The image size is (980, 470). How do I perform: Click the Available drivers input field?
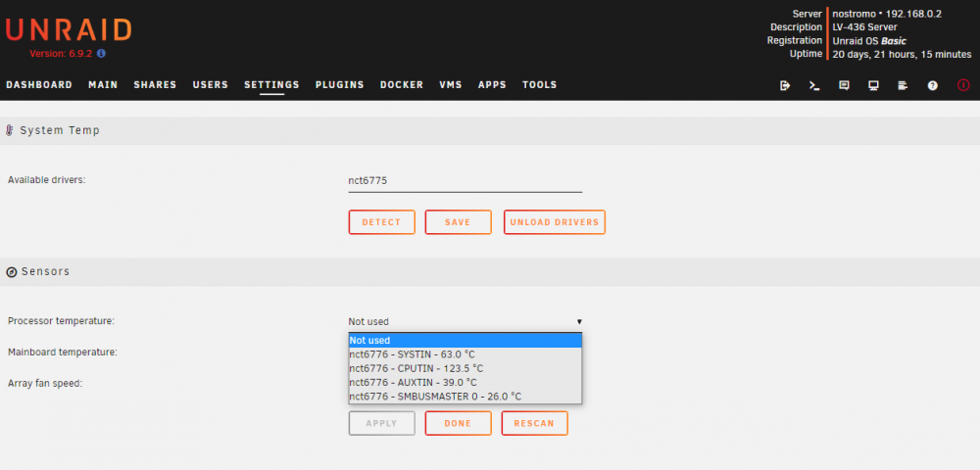coord(465,181)
